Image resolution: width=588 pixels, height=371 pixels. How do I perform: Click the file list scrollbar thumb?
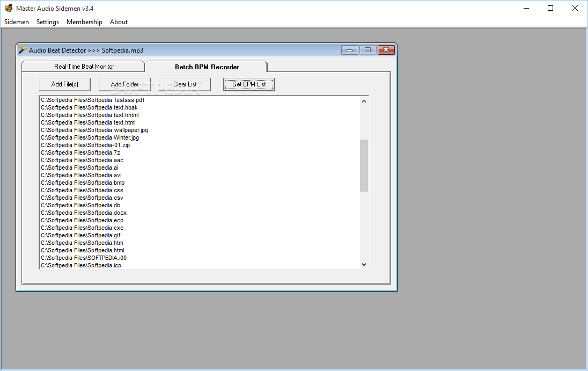click(x=364, y=165)
